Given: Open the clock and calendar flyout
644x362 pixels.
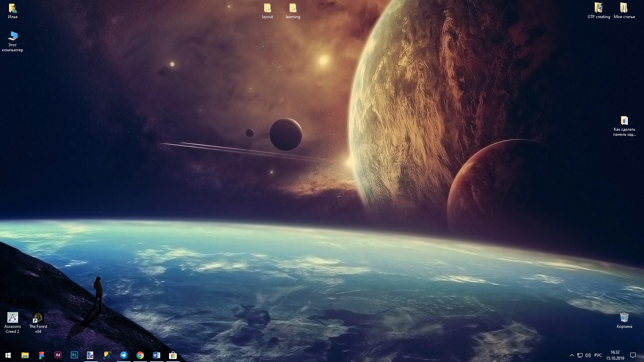Looking at the screenshot, I should [615, 355].
